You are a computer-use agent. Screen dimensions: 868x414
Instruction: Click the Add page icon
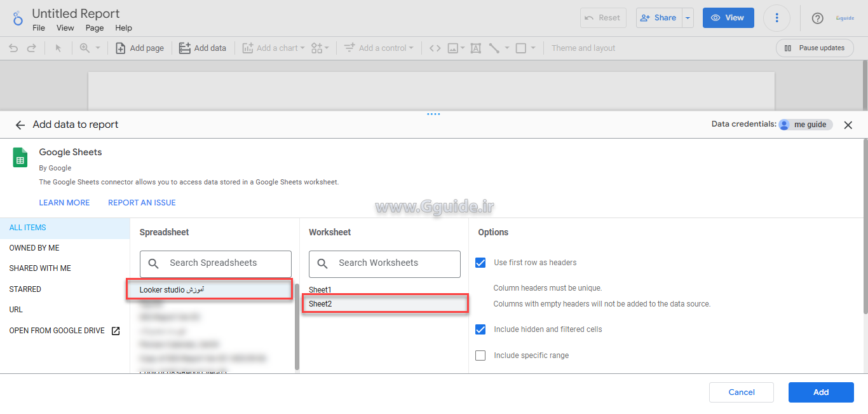(x=119, y=48)
